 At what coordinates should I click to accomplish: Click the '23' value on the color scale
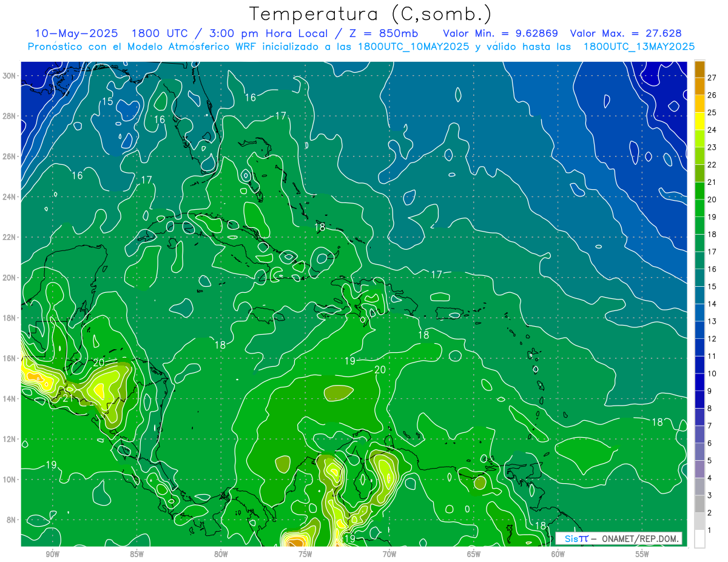712,147
